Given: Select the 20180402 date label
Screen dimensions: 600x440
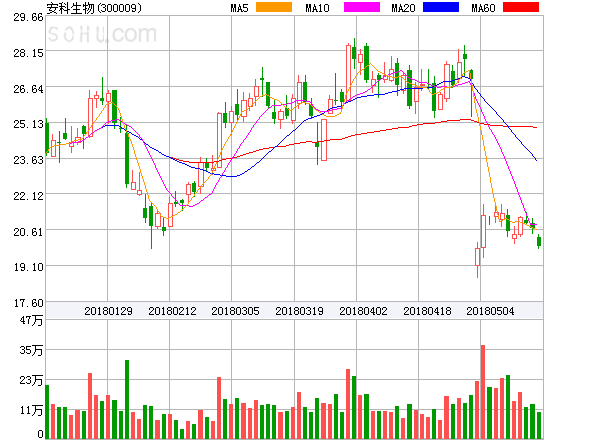Looking at the screenshot, I should (363, 311).
